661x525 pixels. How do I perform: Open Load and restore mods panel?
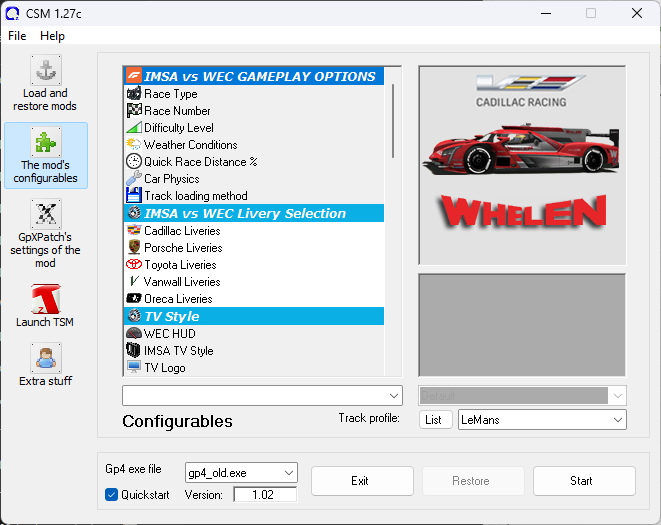(46, 83)
